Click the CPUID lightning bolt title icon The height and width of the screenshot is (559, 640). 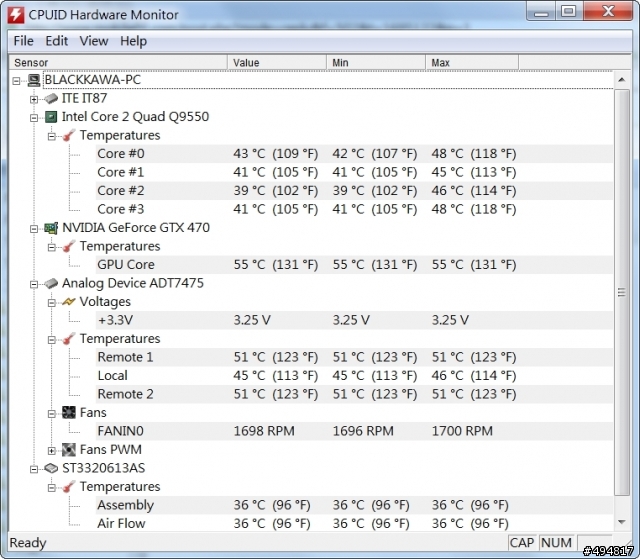[x=16, y=14]
